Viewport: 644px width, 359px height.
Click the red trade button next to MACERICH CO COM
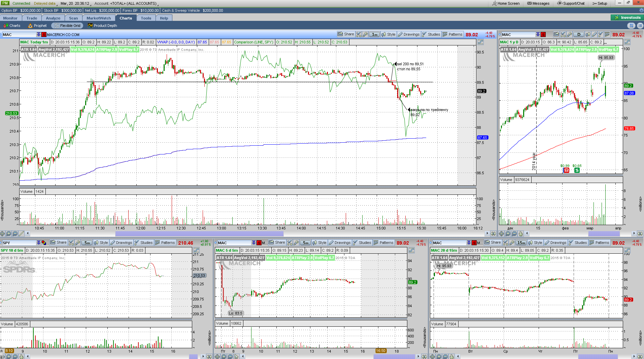tap(44, 35)
